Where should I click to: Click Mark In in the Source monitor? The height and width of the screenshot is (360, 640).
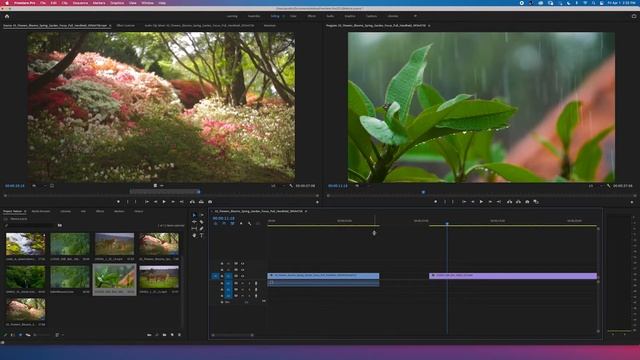click(x=127, y=202)
